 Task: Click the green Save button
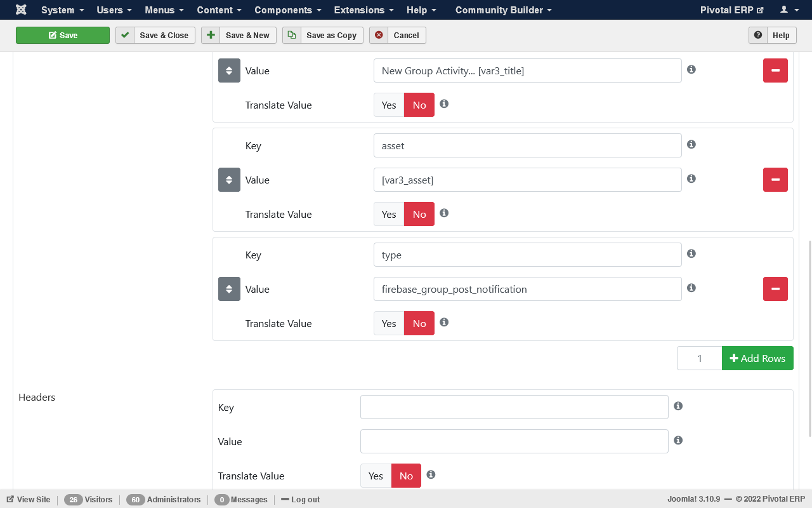tap(63, 36)
